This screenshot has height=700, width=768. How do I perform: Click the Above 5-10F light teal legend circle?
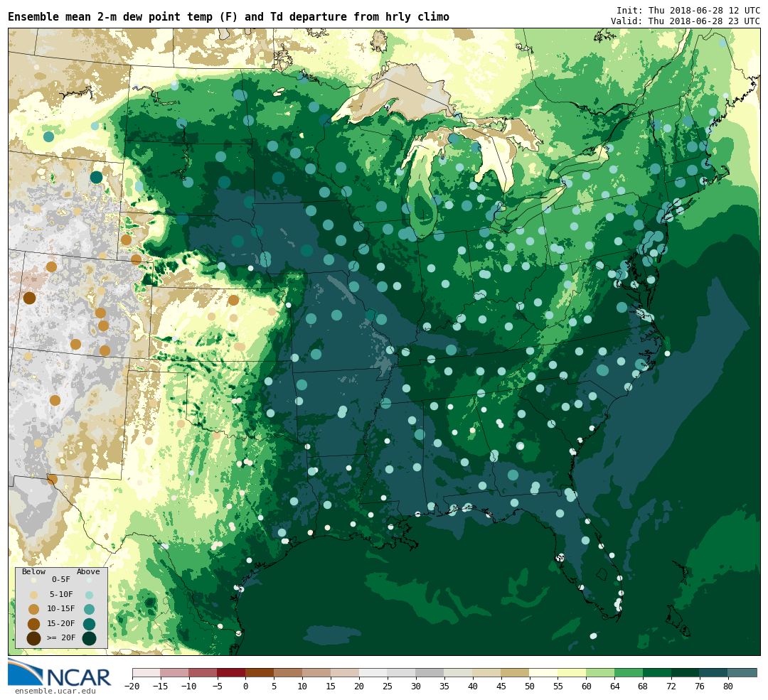coord(89,595)
